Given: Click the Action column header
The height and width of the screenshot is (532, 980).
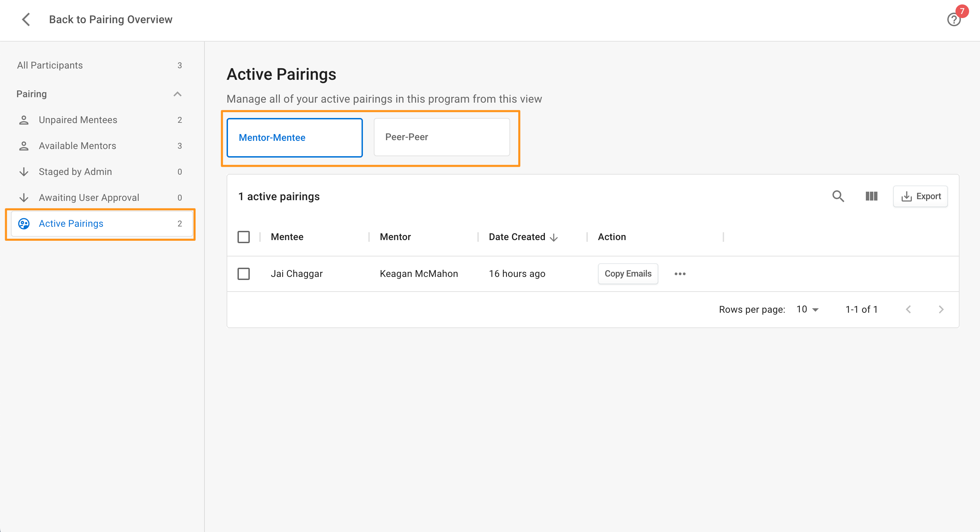Looking at the screenshot, I should click(611, 237).
